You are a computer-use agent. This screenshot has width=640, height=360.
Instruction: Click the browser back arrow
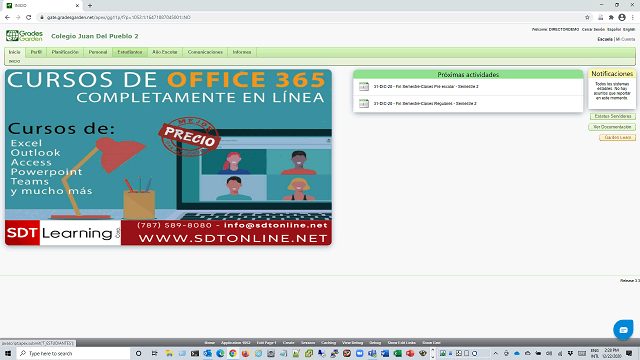point(7,18)
